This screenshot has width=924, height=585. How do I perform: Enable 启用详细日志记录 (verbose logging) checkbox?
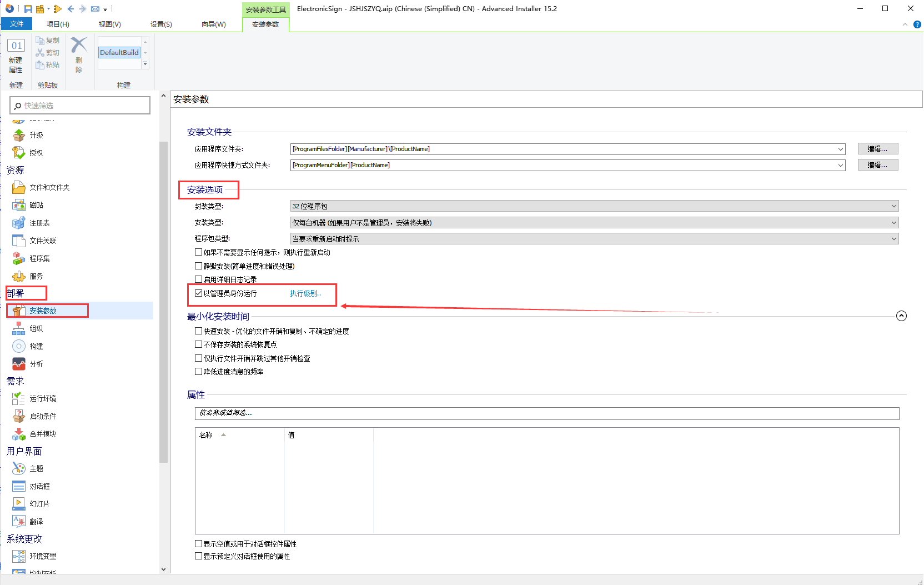pyautogui.click(x=198, y=279)
